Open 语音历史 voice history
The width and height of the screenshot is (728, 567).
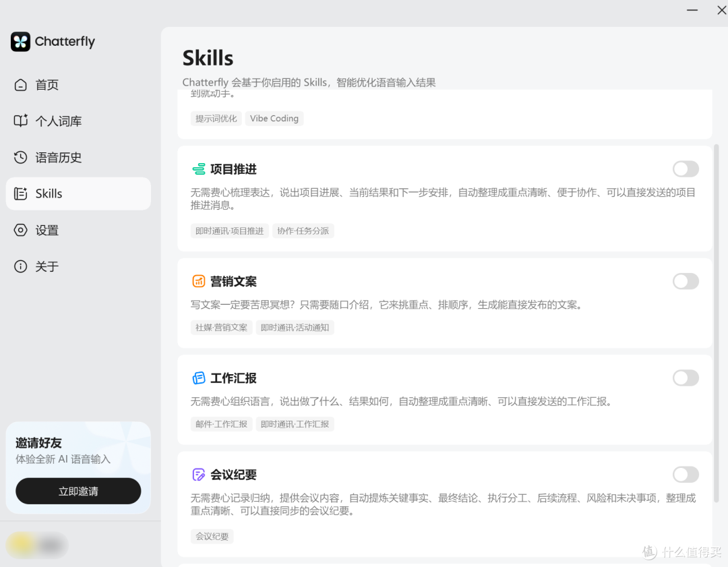[78, 157]
